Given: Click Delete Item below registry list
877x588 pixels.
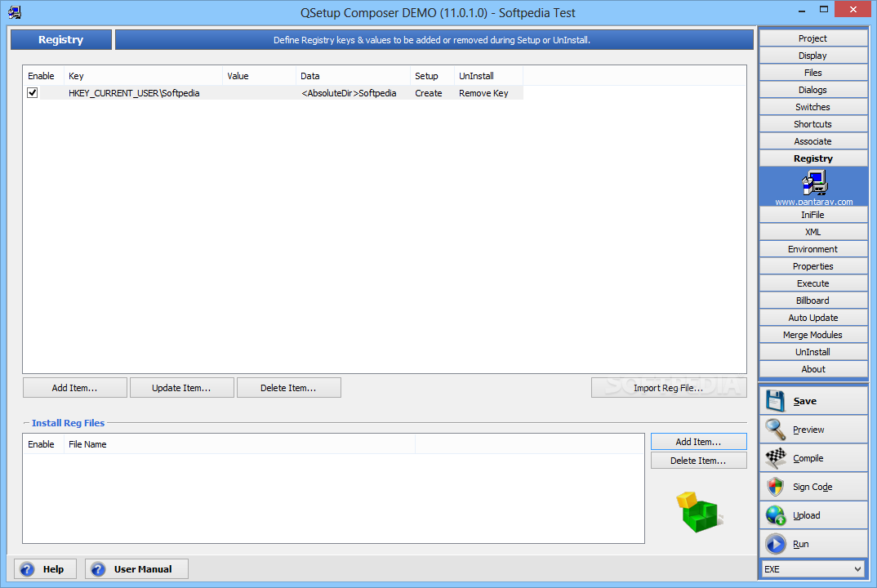Looking at the screenshot, I should tap(288, 388).
